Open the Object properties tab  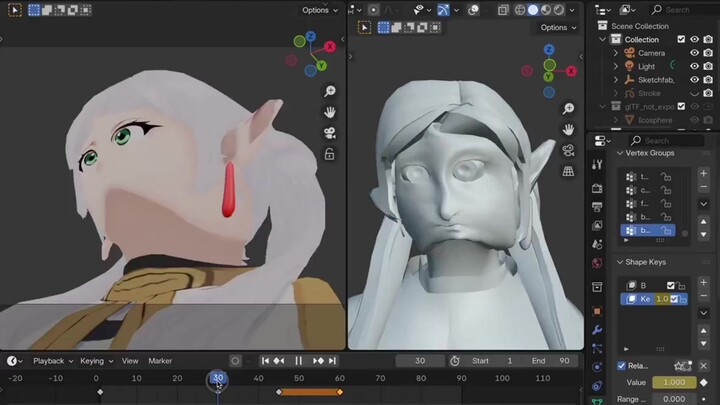click(x=597, y=311)
